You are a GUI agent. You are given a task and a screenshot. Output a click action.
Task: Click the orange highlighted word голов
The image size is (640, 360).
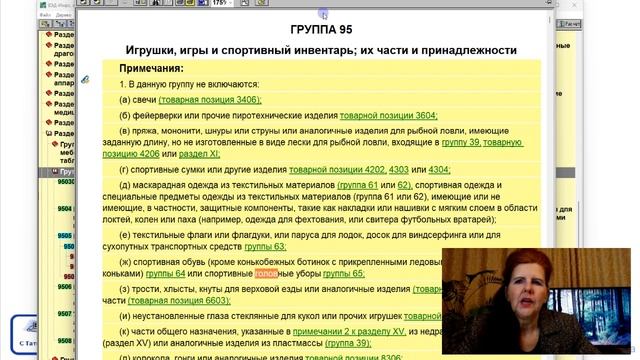click(x=266, y=273)
